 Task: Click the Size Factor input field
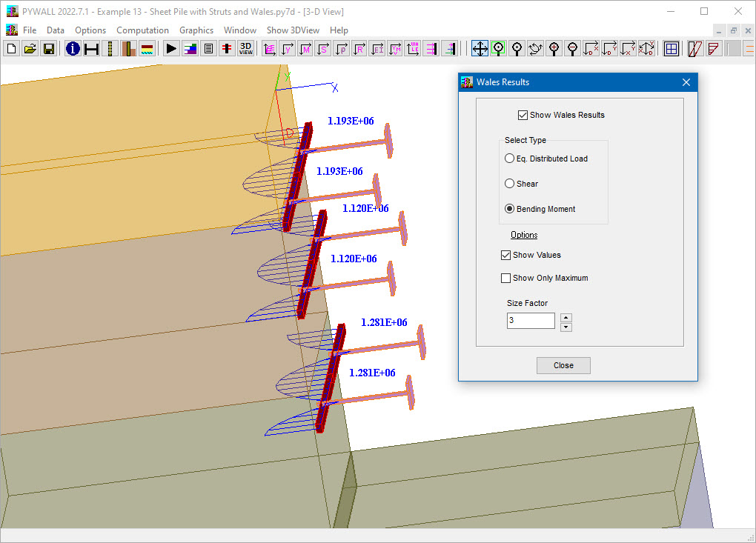tap(531, 321)
